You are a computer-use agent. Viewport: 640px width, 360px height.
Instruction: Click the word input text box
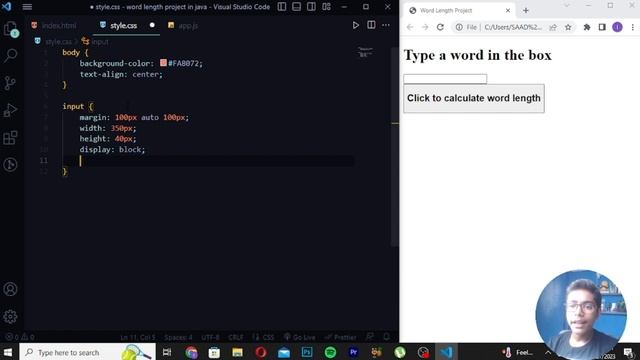[x=445, y=78]
